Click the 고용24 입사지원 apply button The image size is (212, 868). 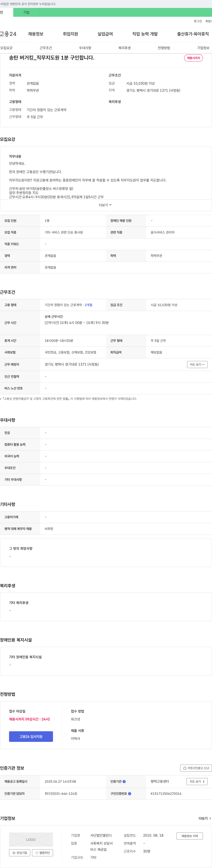(31, 737)
